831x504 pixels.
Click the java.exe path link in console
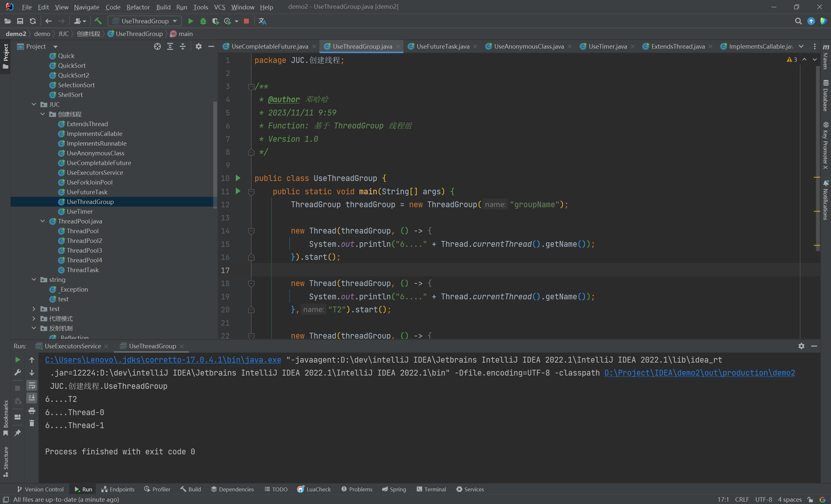tap(163, 359)
